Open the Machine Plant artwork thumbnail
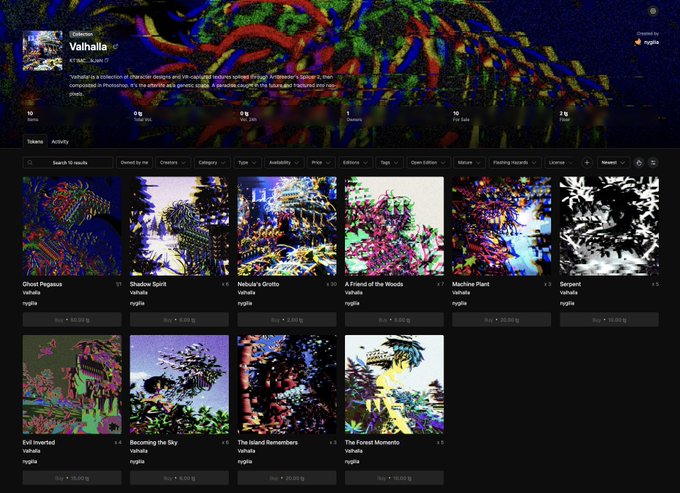680x493 pixels. [x=501, y=226]
